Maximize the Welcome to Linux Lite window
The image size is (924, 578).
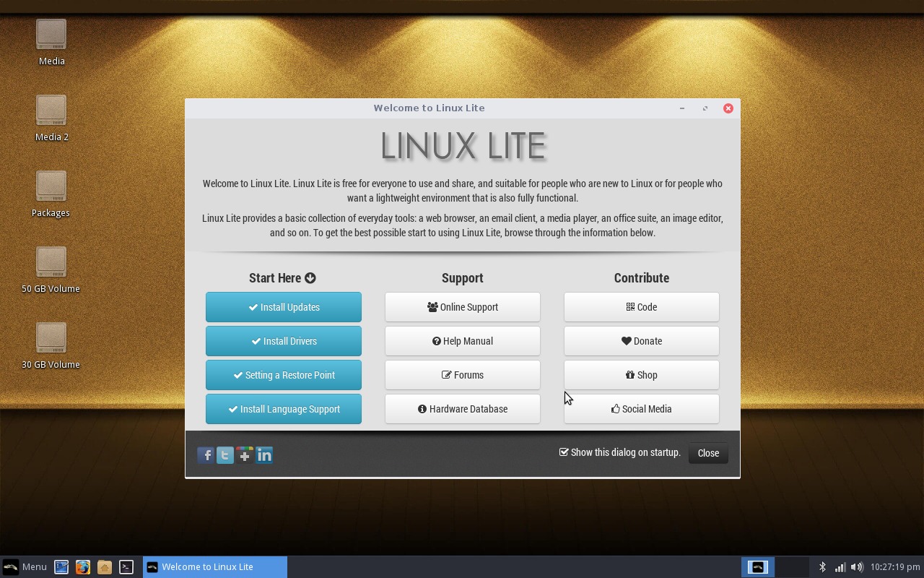click(x=705, y=108)
